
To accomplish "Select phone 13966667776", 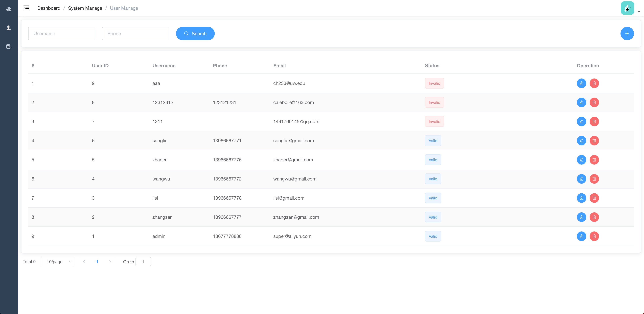I will pos(227,160).
